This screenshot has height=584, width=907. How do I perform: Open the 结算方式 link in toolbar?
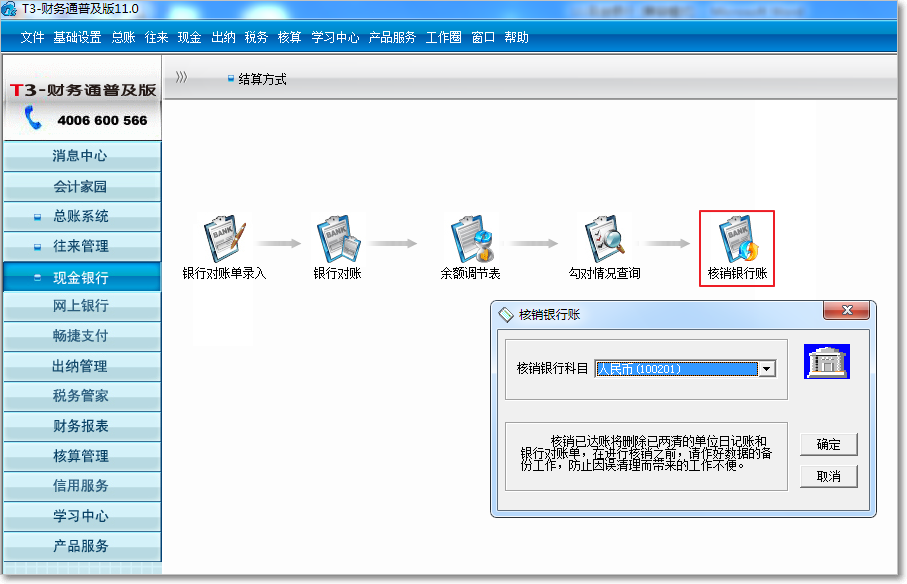pyautogui.click(x=262, y=79)
